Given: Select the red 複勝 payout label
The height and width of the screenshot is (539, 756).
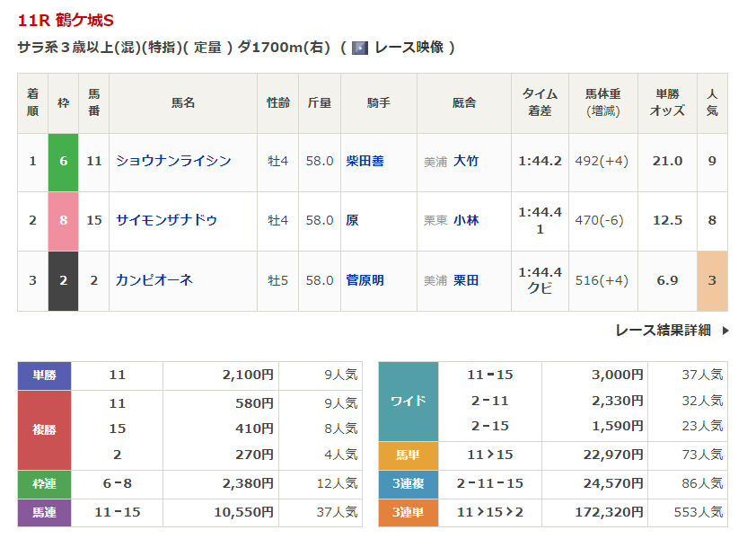Looking at the screenshot, I should (44, 429).
